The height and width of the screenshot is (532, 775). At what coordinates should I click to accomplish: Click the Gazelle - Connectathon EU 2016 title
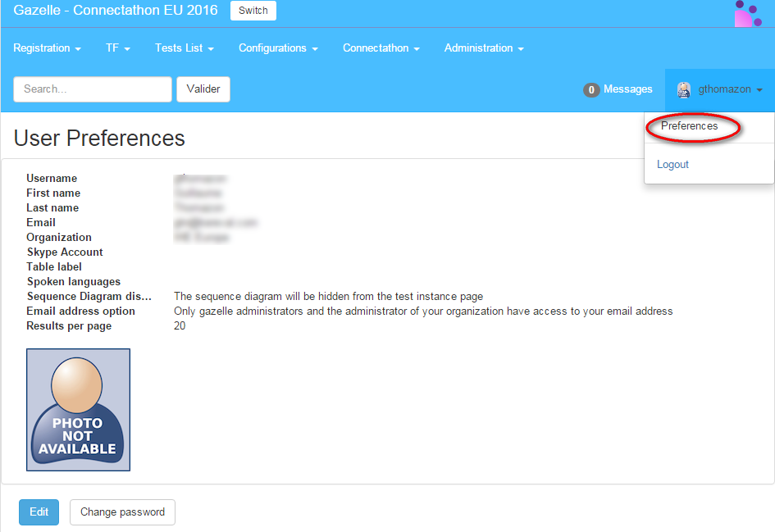coord(116,11)
